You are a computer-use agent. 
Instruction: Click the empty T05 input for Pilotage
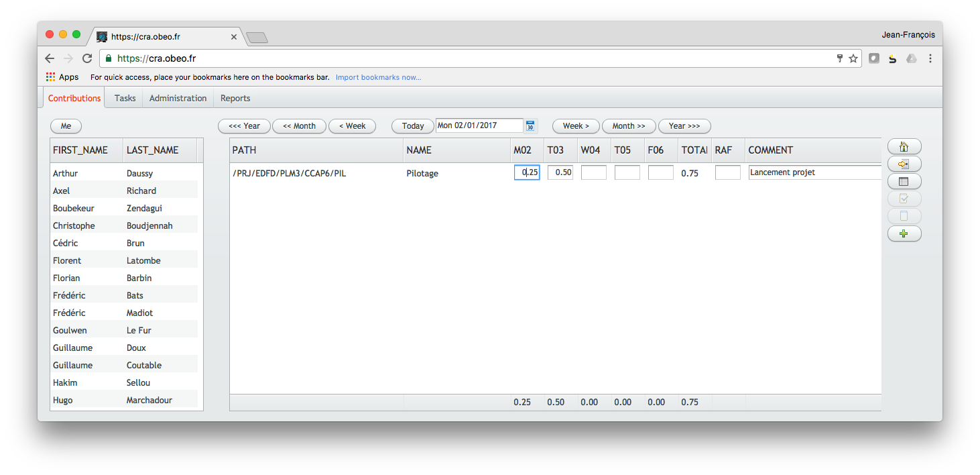click(x=627, y=172)
